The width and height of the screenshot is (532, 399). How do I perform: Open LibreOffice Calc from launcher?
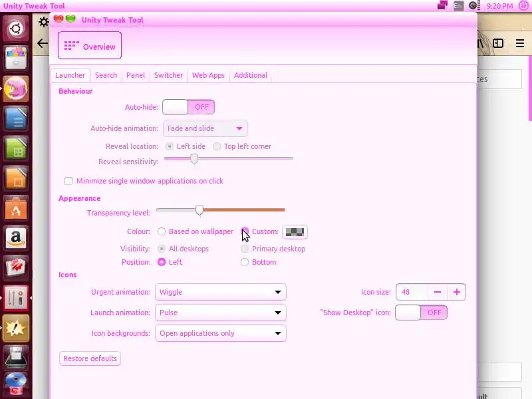pos(15,148)
